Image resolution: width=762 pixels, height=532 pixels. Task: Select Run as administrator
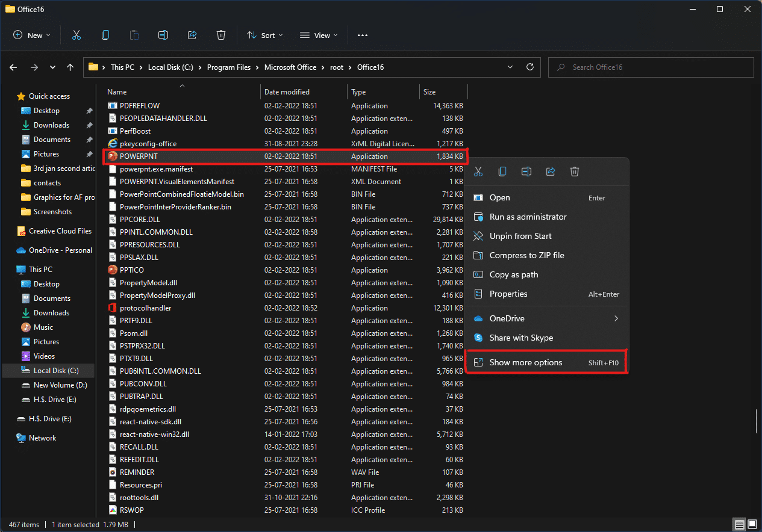click(x=528, y=217)
